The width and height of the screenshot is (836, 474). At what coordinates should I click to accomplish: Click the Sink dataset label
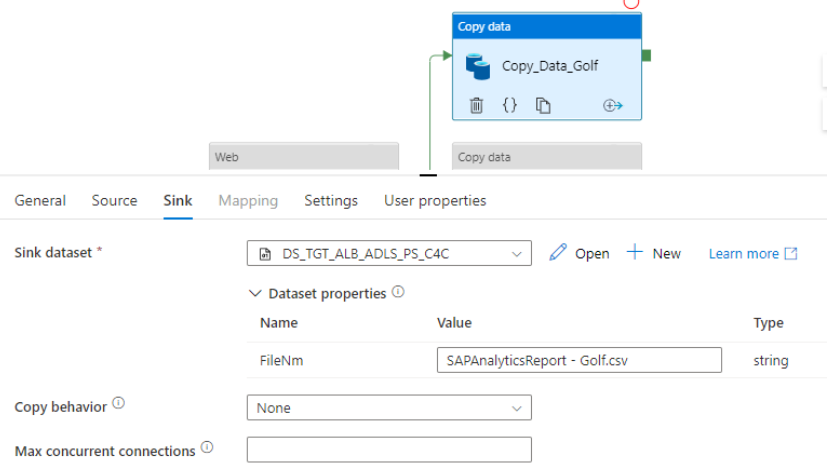pyautogui.click(x=53, y=252)
